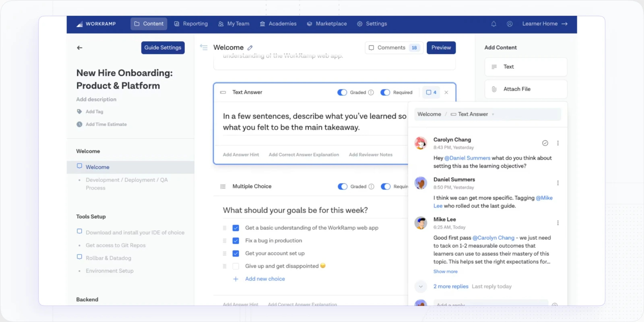644x322 pixels.
Task: Click the Text Answer block type icon
Action: coord(223,92)
